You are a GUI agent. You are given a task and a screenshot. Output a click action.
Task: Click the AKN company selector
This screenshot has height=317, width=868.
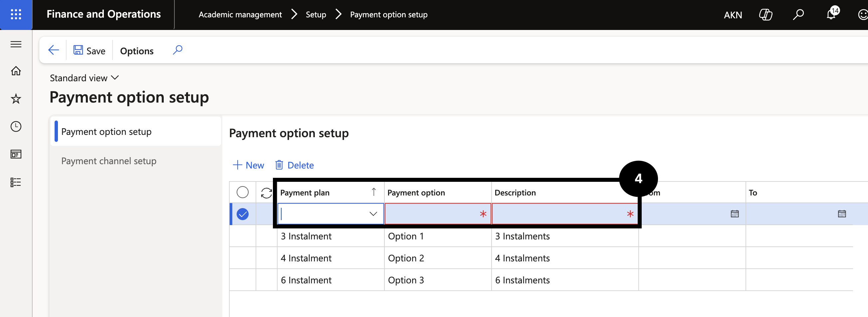(733, 15)
